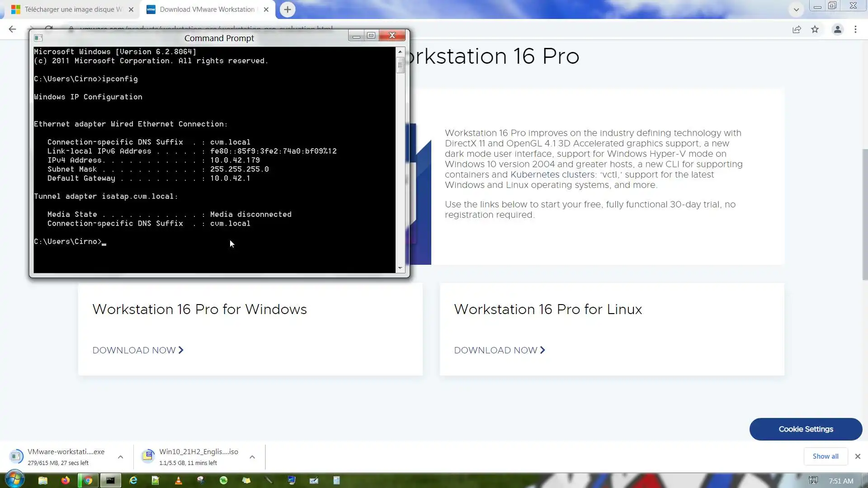Image resolution: width=868 pixels, height=488 pixels.
Task: Click the share page icon
Action: coord(797,29)
